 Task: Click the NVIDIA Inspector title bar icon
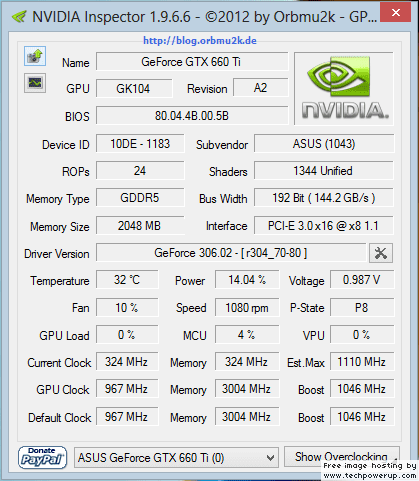(x=19, y=17)
